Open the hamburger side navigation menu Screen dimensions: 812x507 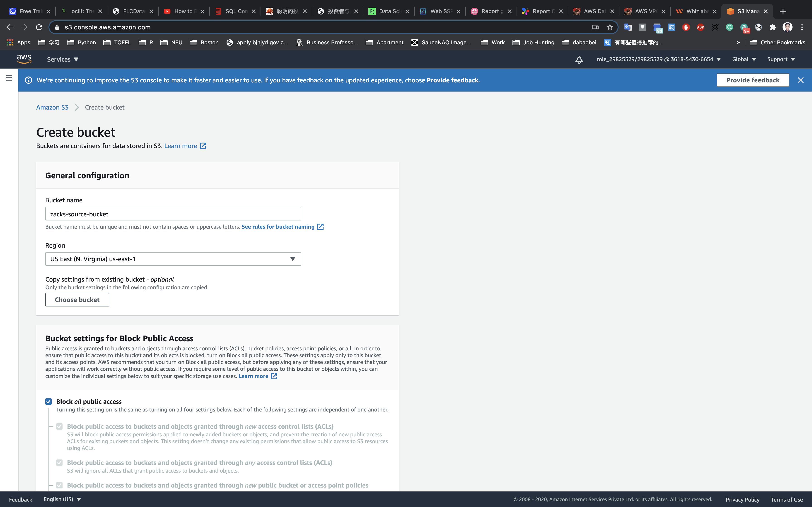coord(9,78)
